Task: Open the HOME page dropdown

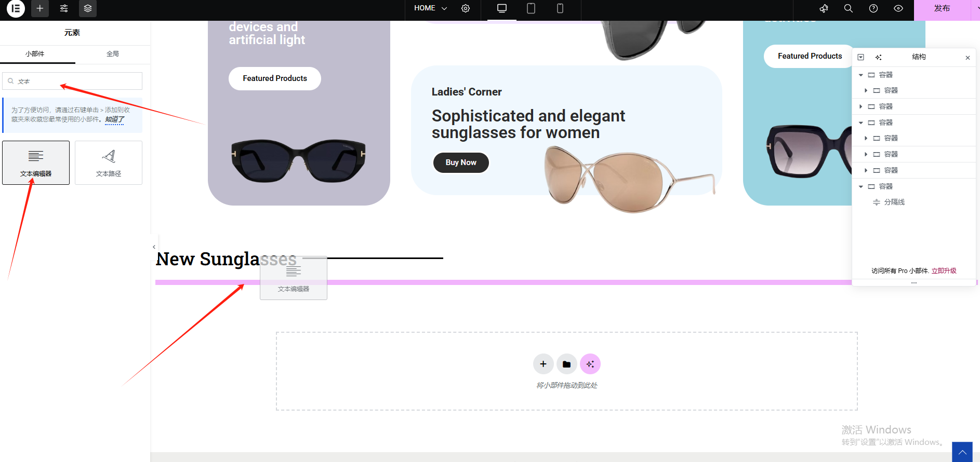Action: [430, 8]
